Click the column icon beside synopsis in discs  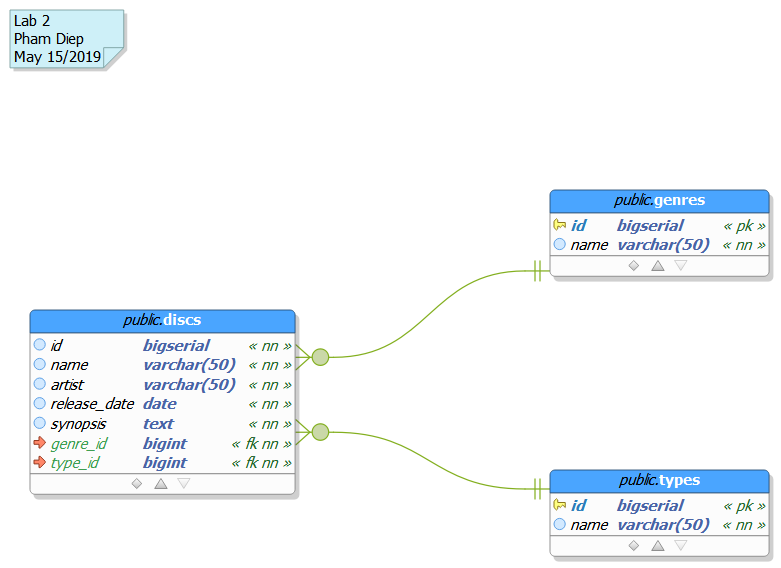pyautogui.click(x=40, y=424)
